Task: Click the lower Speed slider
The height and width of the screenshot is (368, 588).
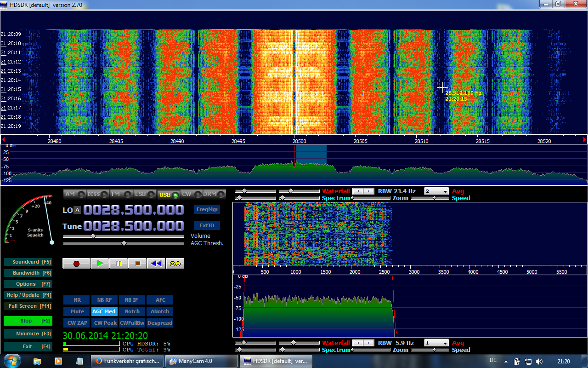Action: [430, 350]
